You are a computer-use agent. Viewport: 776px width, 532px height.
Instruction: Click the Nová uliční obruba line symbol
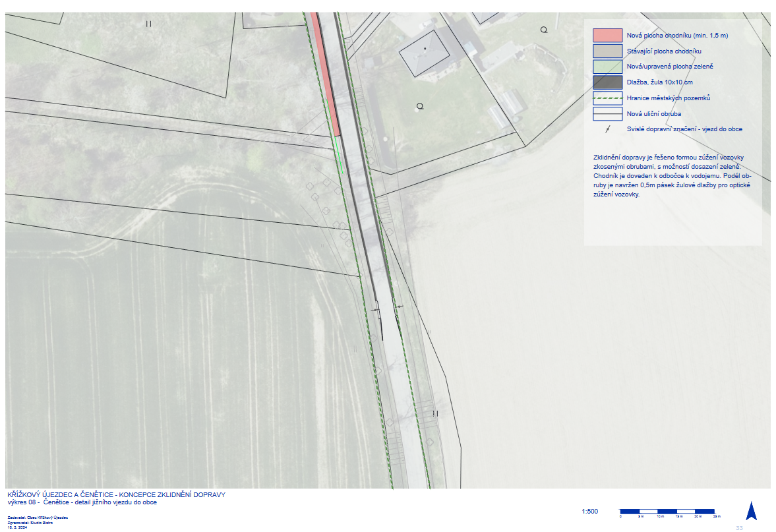click(607, 113)
